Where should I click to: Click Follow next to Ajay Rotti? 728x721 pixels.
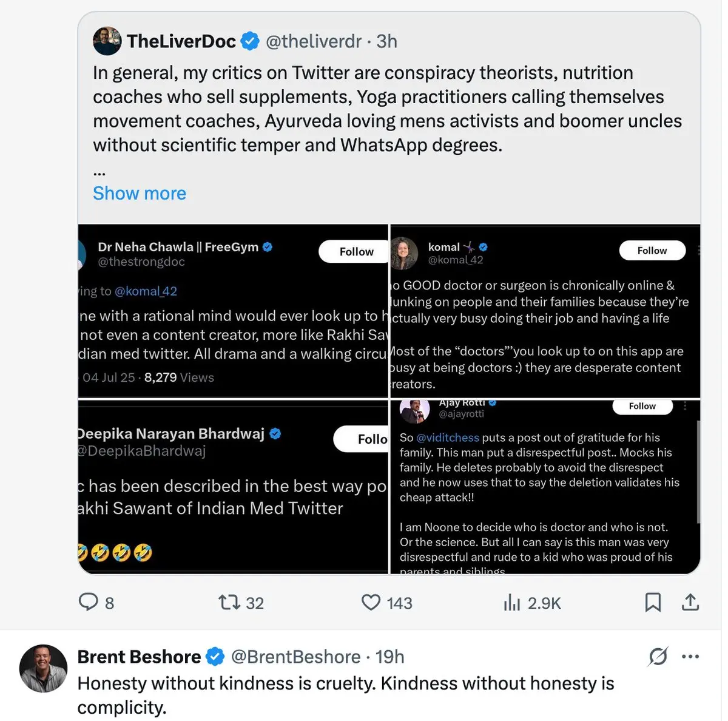pyautogui.click(x=642, y=406)
